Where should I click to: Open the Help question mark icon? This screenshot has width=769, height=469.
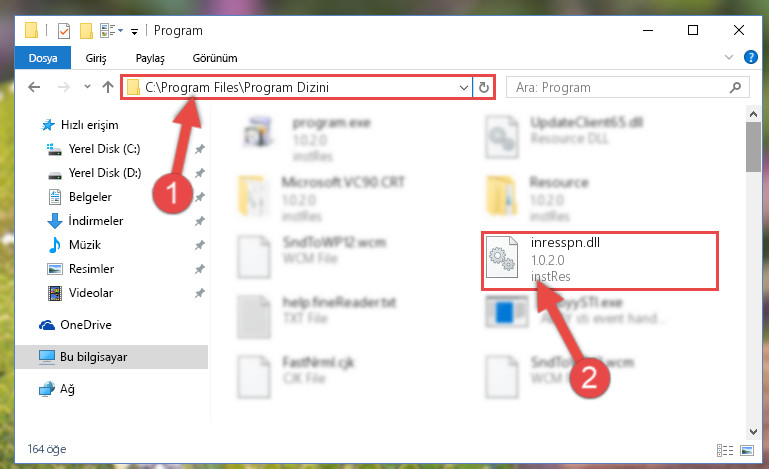(x=750, y=57)
